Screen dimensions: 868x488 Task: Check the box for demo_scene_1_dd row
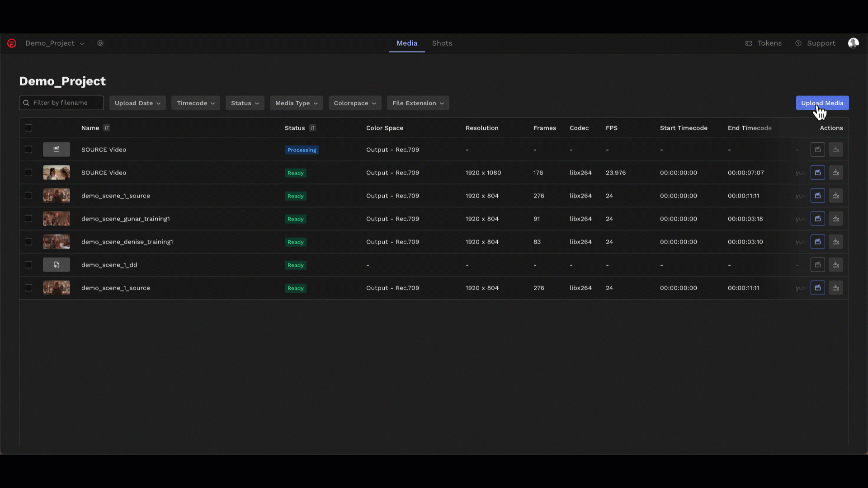coord(28,265)
